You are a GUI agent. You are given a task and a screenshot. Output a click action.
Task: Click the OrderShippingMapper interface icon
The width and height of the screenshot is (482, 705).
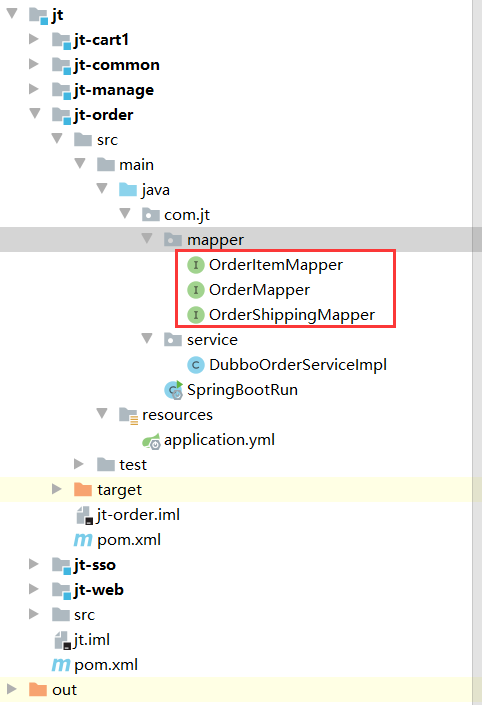pos(196,315)
